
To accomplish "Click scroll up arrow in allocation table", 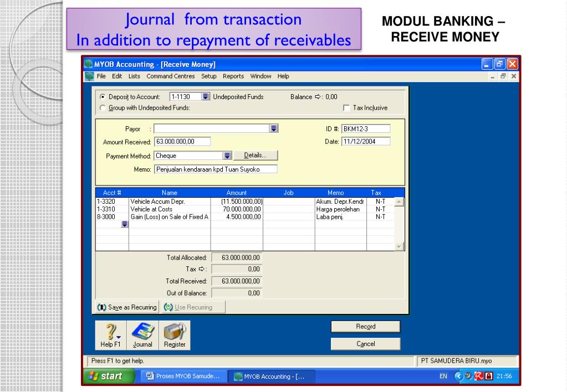I will [x=399, y=202].
